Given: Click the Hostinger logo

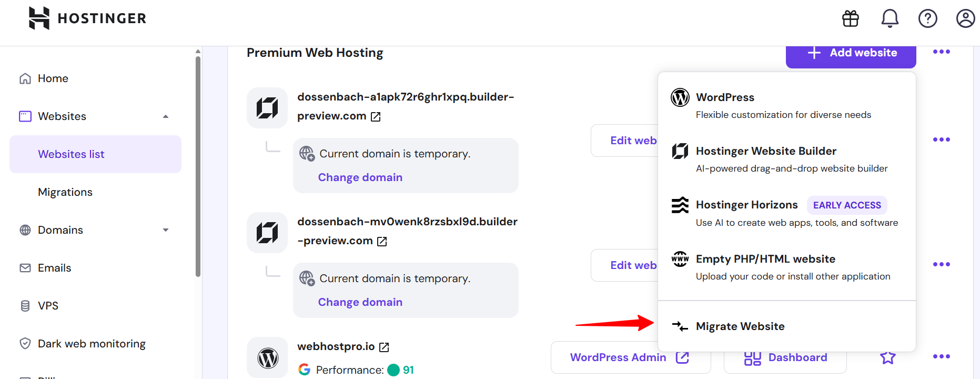Looking at the screenshot, I should tap(87, 18).
